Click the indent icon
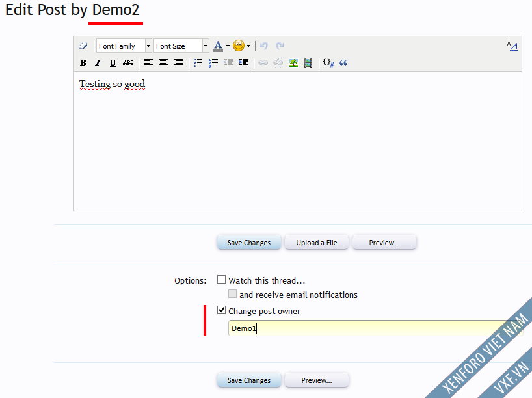532x398 pixels. click(243, 63)
